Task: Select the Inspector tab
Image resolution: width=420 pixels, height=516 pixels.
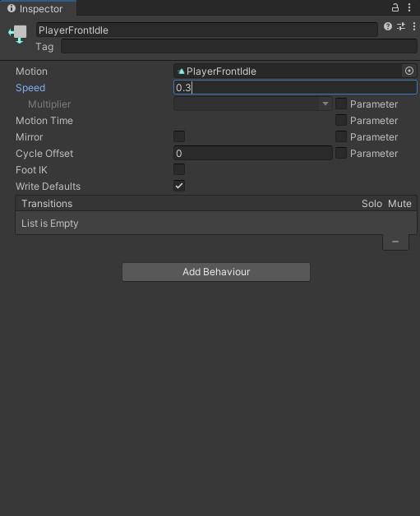Action: pyautogui.click(x=38, y=8)
